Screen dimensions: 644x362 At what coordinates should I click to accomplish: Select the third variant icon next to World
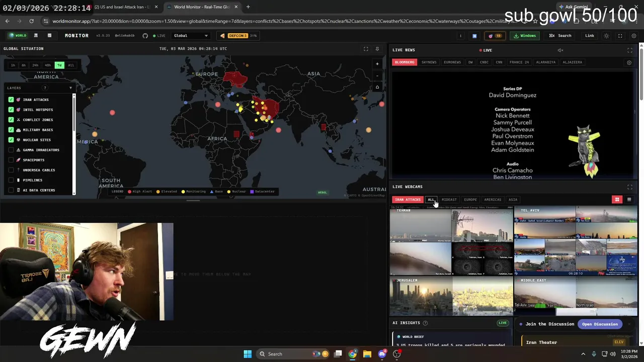point(49,36)
